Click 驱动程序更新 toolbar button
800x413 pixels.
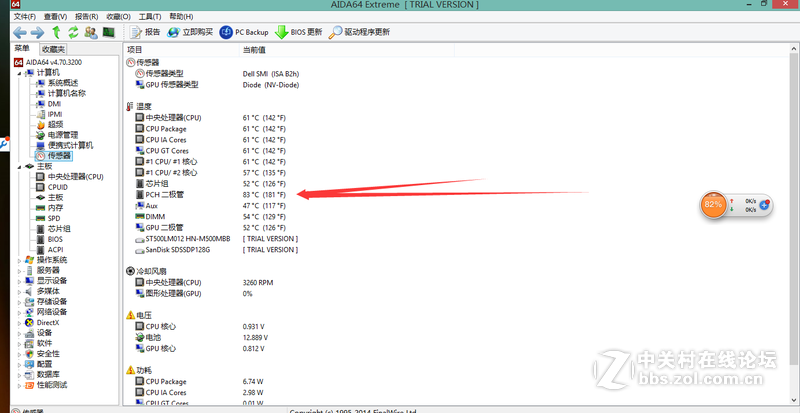pos(359,32)
